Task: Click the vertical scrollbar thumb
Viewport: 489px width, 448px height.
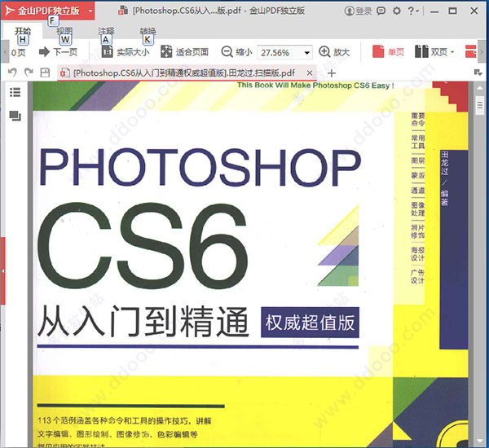Action: point(480,106)
